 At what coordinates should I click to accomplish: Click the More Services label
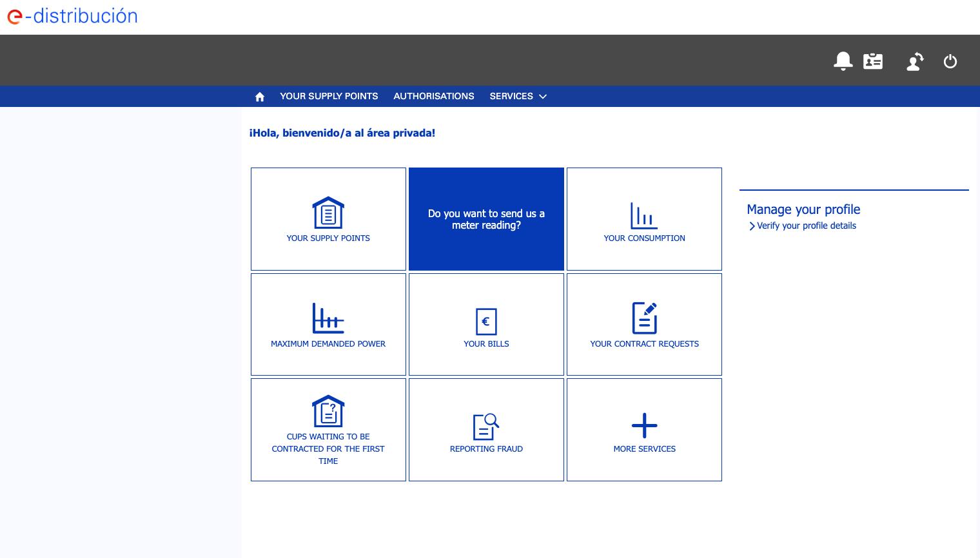pyautogui.click(x=644, y=449)
